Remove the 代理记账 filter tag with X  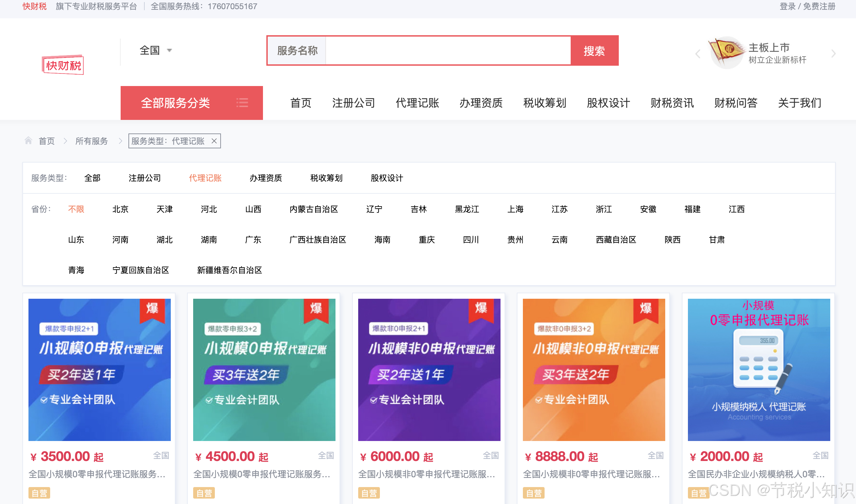coord(214,141)
